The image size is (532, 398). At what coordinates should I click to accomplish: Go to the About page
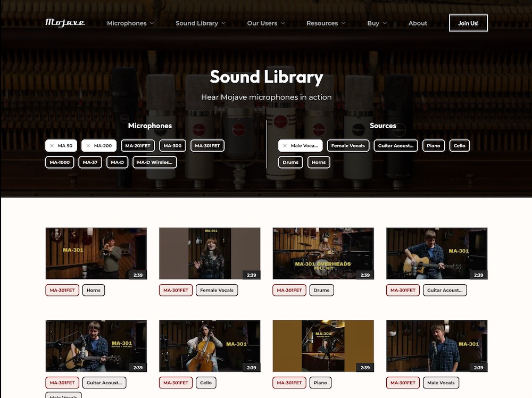pos(418,23)
